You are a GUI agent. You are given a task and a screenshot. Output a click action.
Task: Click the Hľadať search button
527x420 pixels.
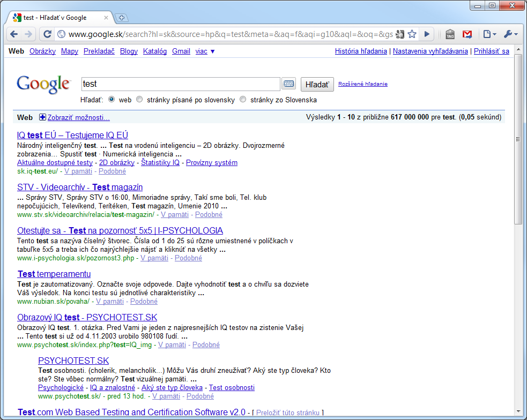(317, 84)
